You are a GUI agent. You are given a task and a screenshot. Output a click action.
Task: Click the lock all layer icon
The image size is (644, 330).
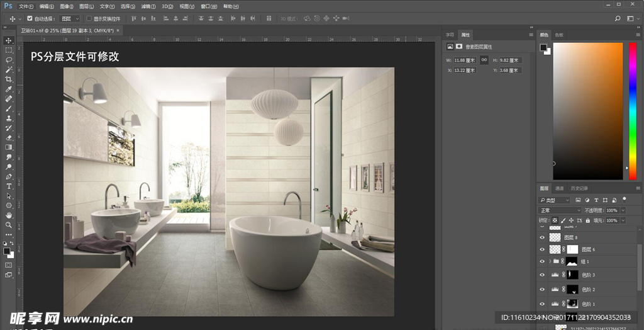pyautogui.click(x=589, y=220)
